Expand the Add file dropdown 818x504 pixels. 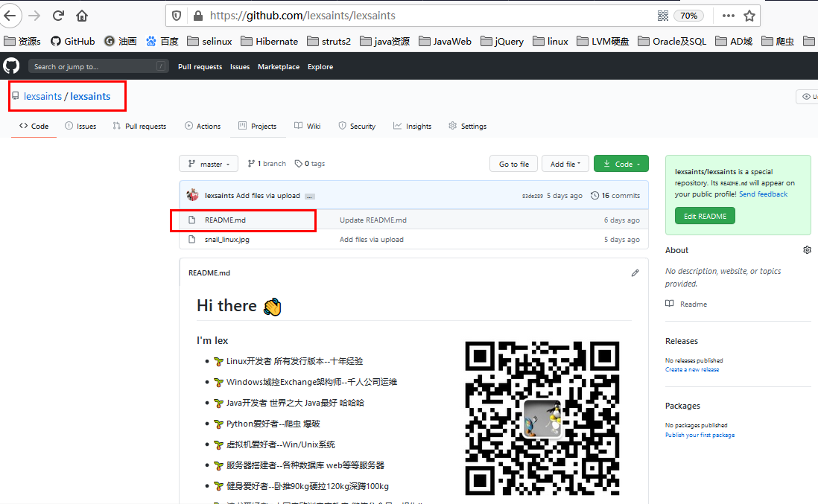pos(565,164)
